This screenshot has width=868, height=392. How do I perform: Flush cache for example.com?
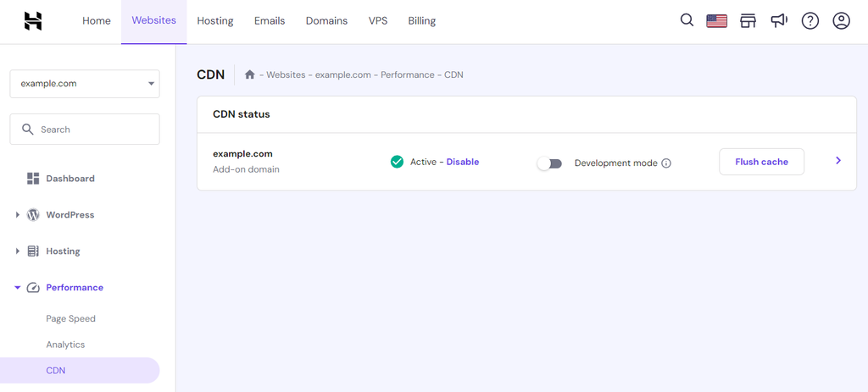click(761, 162)
